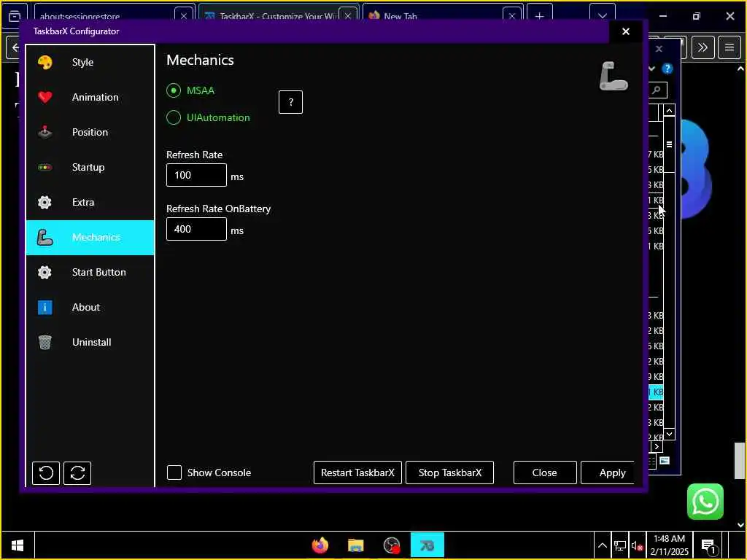This screenshot has width=747, height=560.
Task: Show the About page
Action: pos(90,307)
